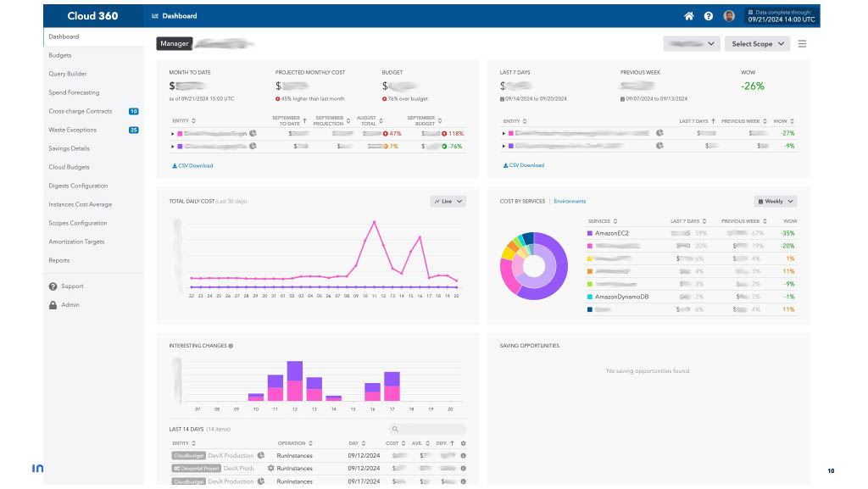Click pie chart icon on the -27% WoW row
The width and height of the screenshot is (868, 489).
pos(659,133)
